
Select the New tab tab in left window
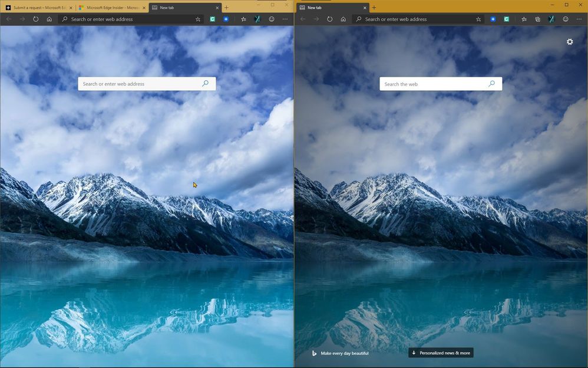185,8
